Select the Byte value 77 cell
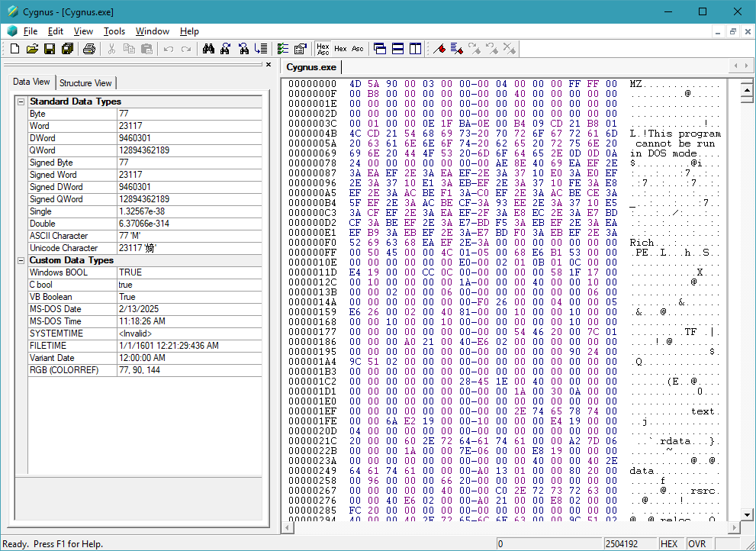Screen dimensions: 756x551 189,114
